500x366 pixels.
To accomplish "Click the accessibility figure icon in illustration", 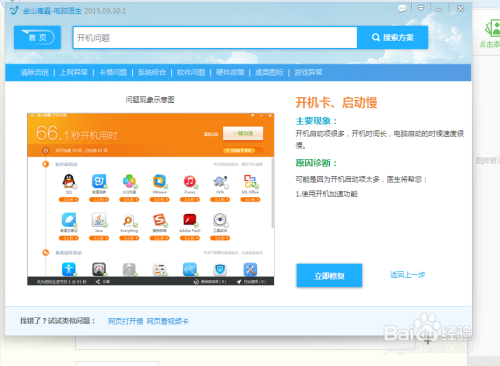I will 69,269.
